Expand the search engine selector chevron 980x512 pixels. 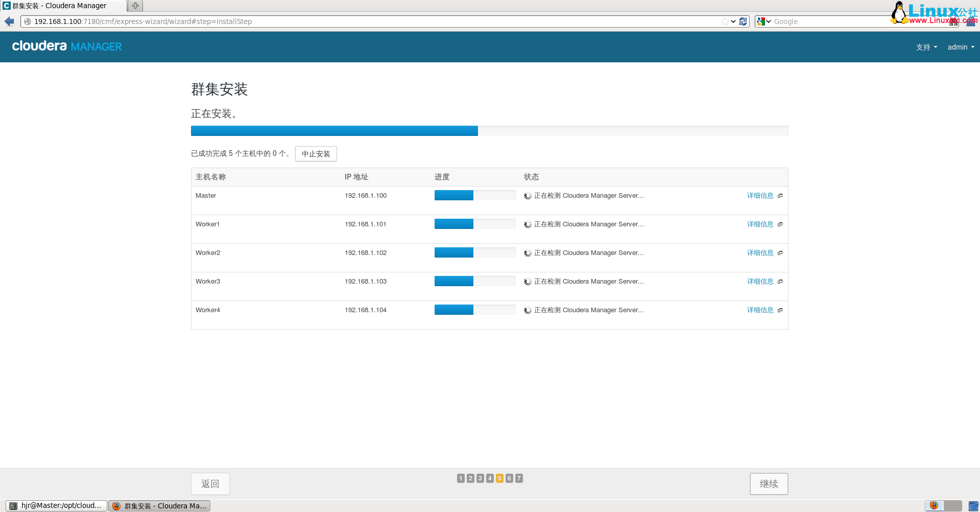pyautogui.click(x=769, y=21)
